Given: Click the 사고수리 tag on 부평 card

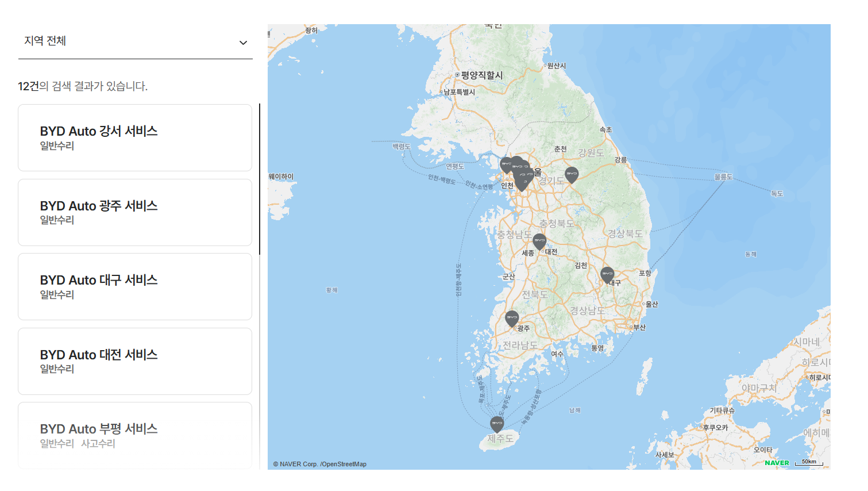Looking at the screenshot, I should tap(98, 444).
